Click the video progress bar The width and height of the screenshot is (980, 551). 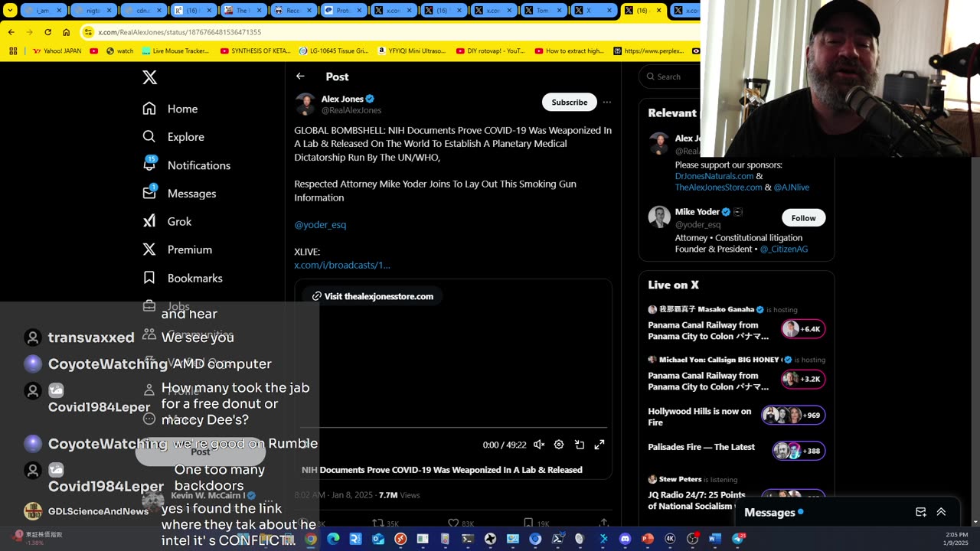(453, 428)
